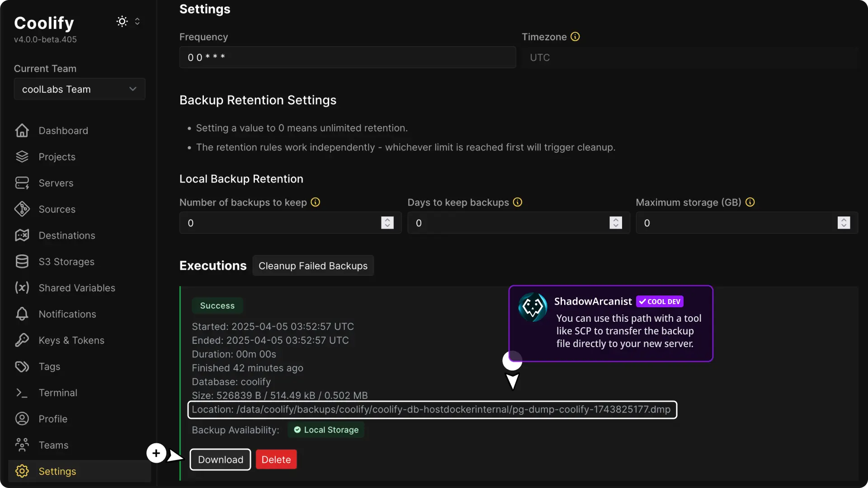
Task: Open Shared Variables
Action: [76, 288]
